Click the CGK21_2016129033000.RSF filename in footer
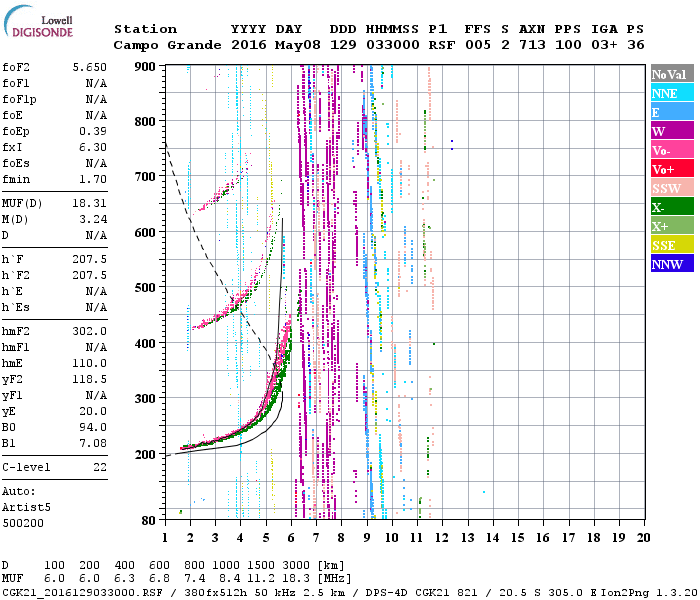 pyautogui.click(x=83, y=592)
